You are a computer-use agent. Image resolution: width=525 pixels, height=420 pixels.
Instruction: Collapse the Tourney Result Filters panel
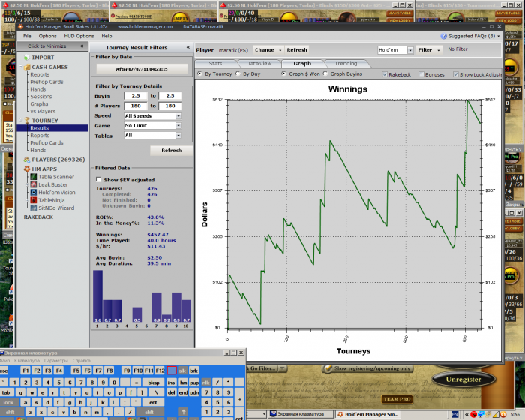point(187,47)
